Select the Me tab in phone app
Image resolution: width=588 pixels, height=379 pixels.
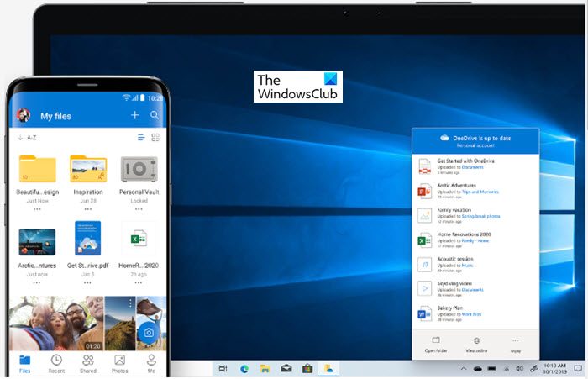coord(151,364)
